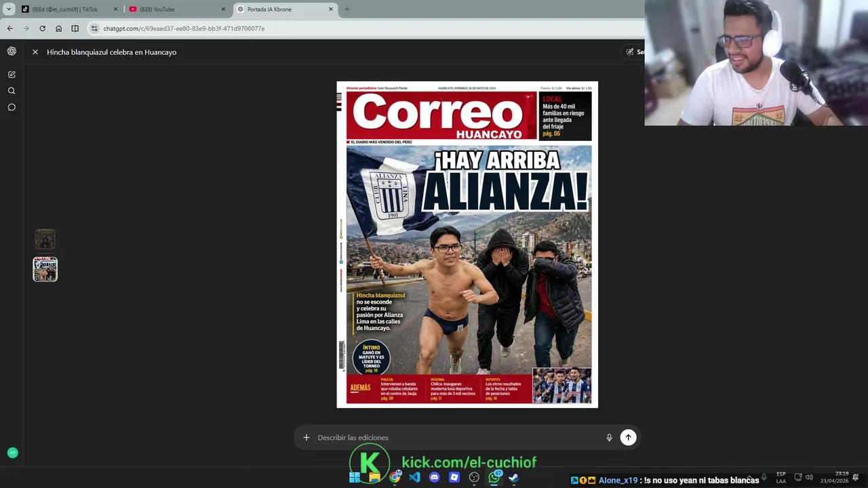This screenshot has width=868, height=488.
Task: Switch to the YouTube browser tab
Action: (x=176, y=9)
